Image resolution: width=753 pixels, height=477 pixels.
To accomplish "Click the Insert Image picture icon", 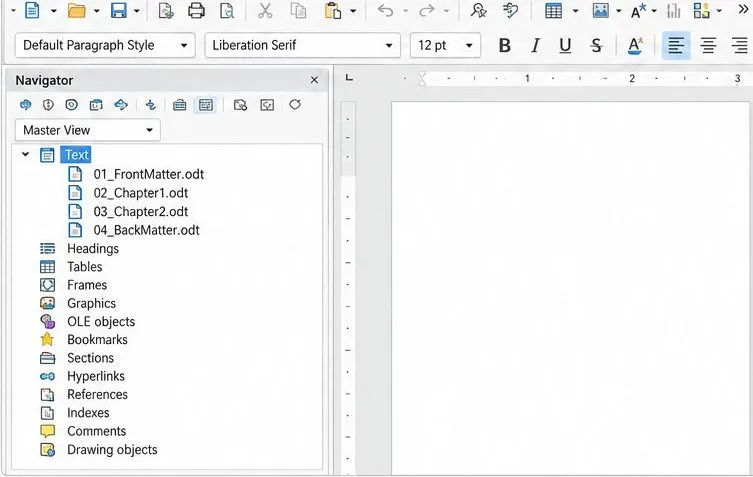I will [x=600, y=10].
